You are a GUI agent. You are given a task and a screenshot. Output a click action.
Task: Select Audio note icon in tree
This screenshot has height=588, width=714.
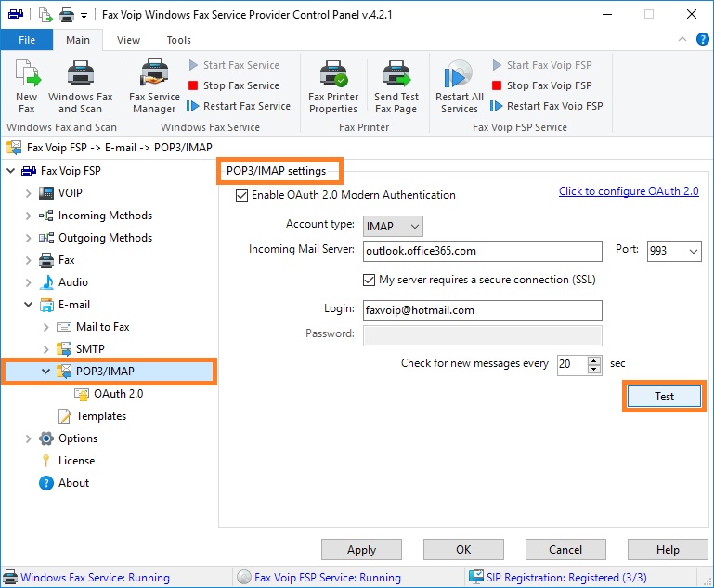point(46,282)
